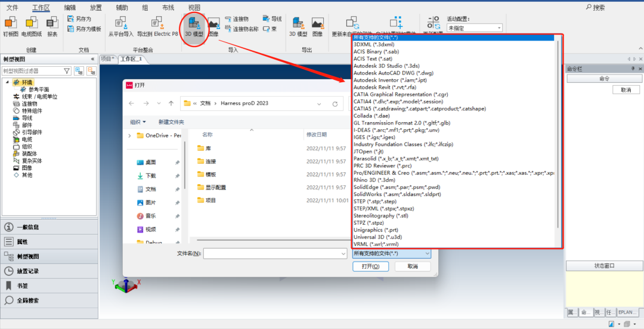This screenshot has height=329, width=644.
Task: Open the 全局搜索 panel
Action: [49, 300]
